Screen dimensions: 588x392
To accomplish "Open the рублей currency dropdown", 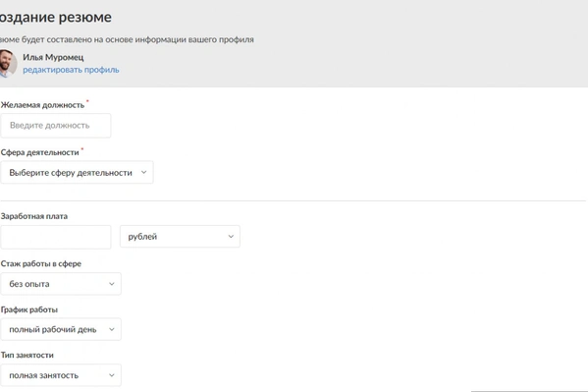I will (180, 237).
